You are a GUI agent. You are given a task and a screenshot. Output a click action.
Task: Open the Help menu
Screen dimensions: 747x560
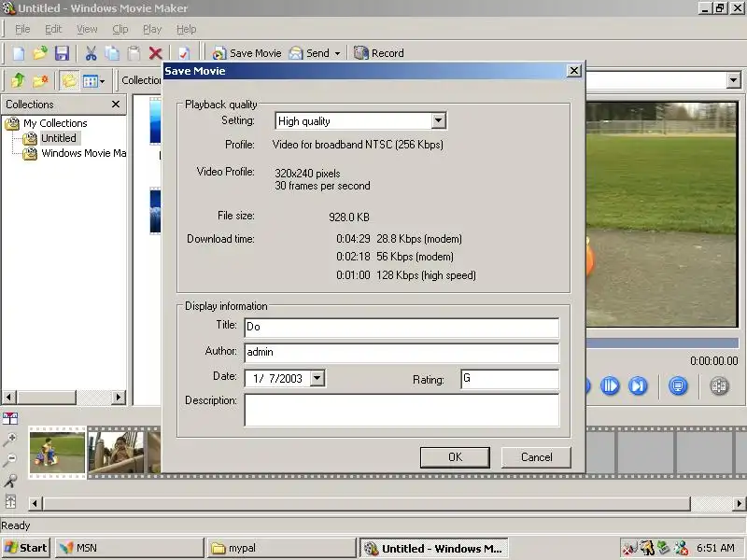click(x=186, y=29)
